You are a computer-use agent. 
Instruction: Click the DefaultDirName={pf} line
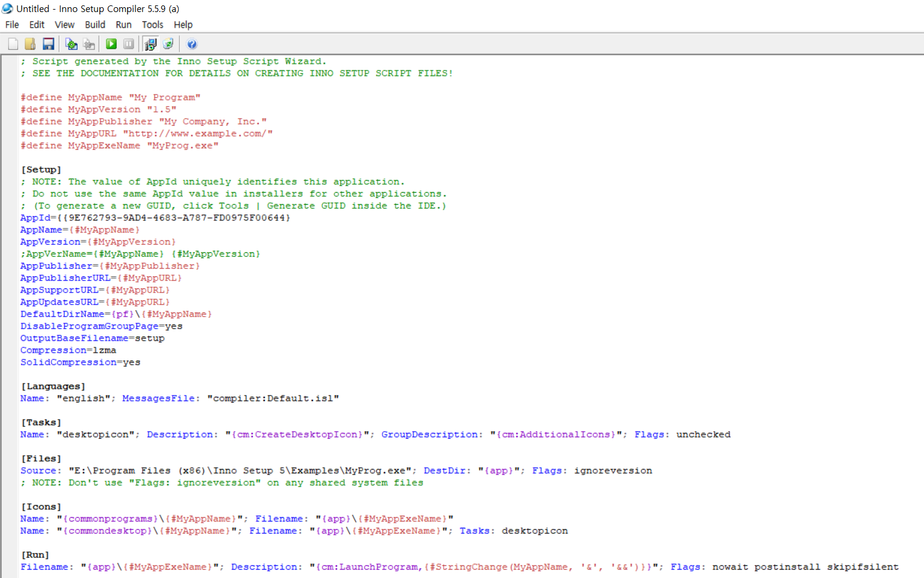tap(116, 314)
